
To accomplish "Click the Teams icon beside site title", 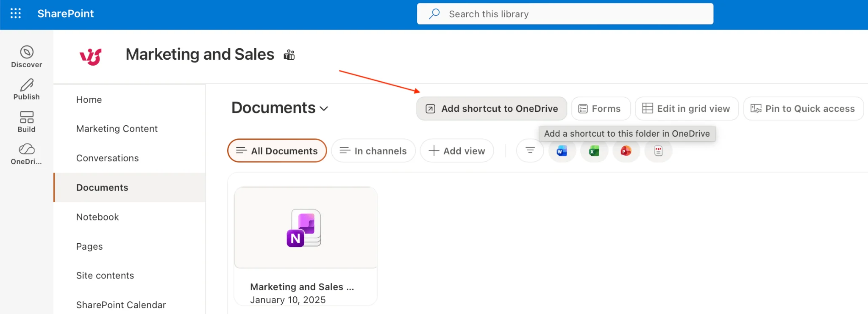I will pos(289,55).
